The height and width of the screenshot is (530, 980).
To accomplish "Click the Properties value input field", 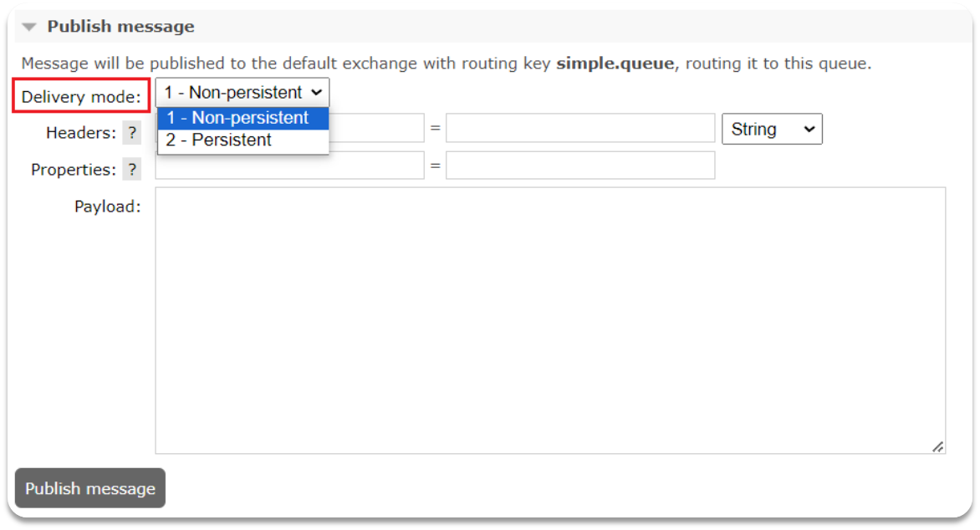I will pyautogui.click(x=580, y=166).
